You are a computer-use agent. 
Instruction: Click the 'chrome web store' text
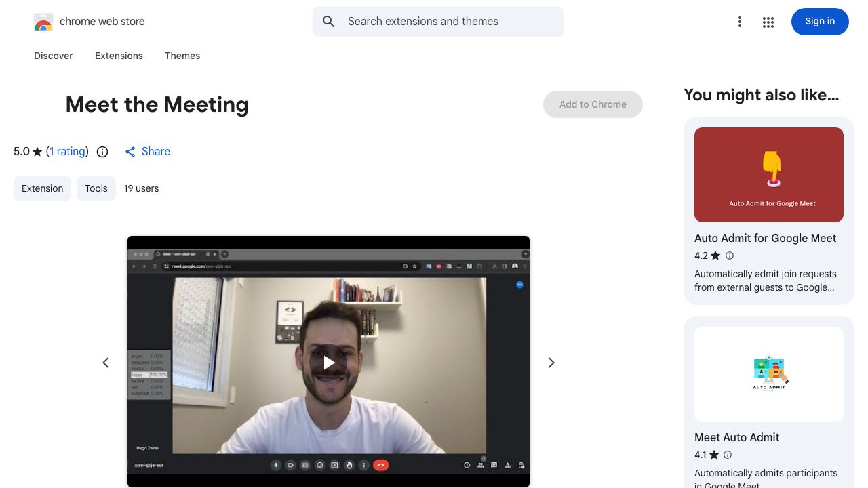point(102,22)
